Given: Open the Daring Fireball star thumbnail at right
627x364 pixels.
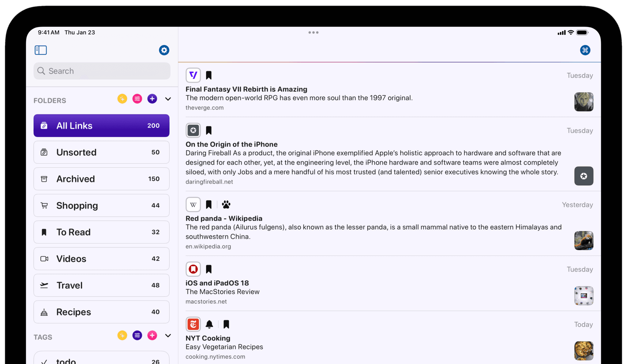Looking at the screenshot, I should (584, 176).
